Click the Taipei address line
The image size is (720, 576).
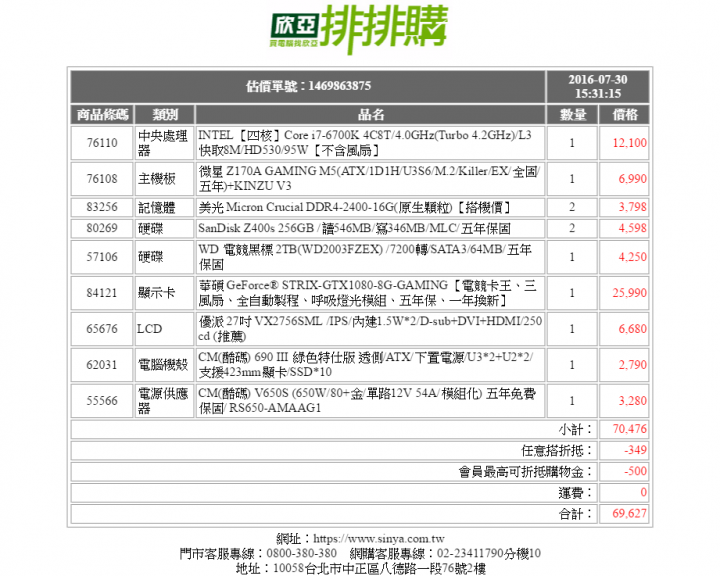coord(360,569)
